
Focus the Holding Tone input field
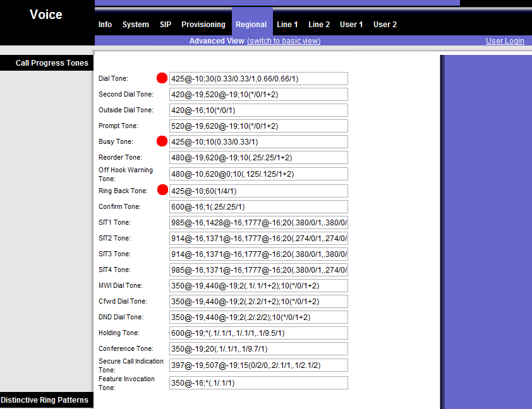pos(258,333)
